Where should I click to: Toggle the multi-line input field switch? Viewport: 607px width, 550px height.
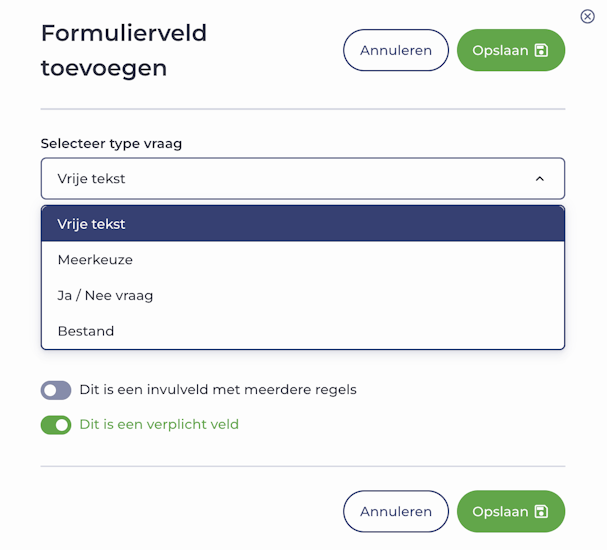click(56, 390)
